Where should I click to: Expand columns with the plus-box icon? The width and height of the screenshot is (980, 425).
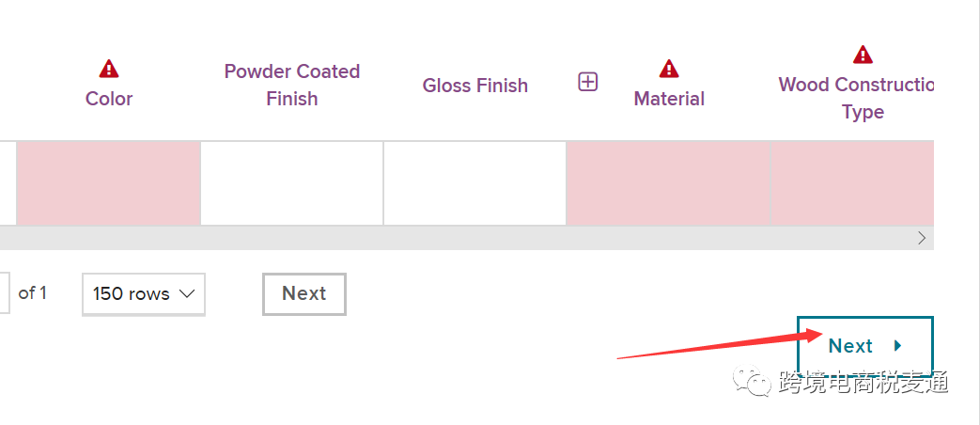pos(587,82)
